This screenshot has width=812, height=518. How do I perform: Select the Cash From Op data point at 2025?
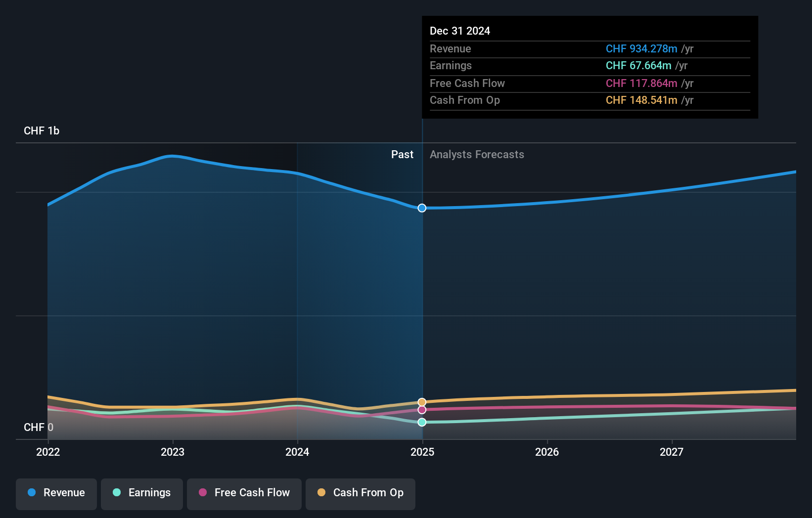[422, 402]
